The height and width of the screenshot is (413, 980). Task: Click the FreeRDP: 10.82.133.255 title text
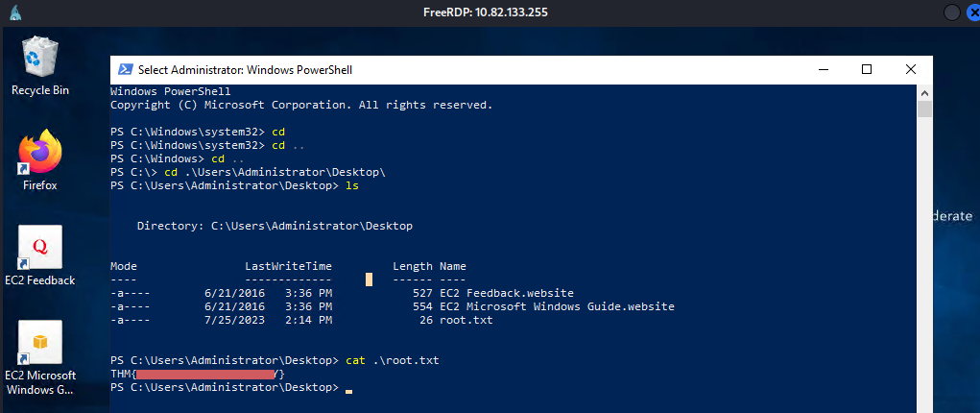coord(490,12)
